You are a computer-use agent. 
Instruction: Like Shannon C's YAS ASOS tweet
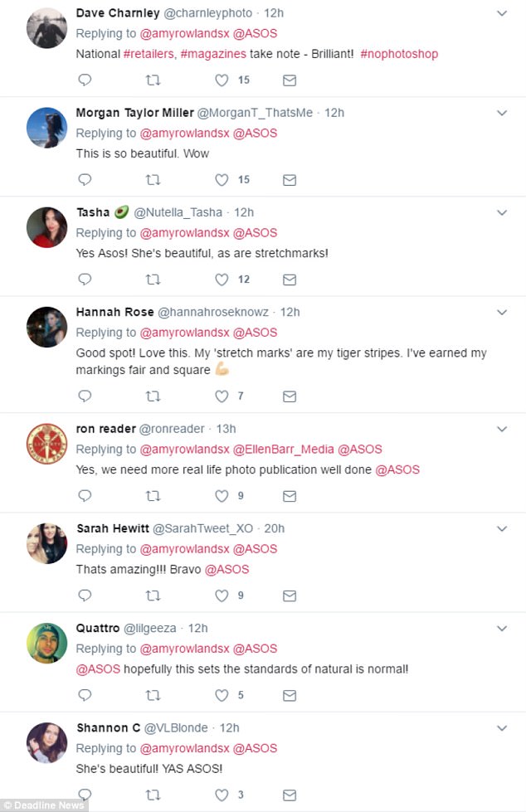click(x=222, y=795)
